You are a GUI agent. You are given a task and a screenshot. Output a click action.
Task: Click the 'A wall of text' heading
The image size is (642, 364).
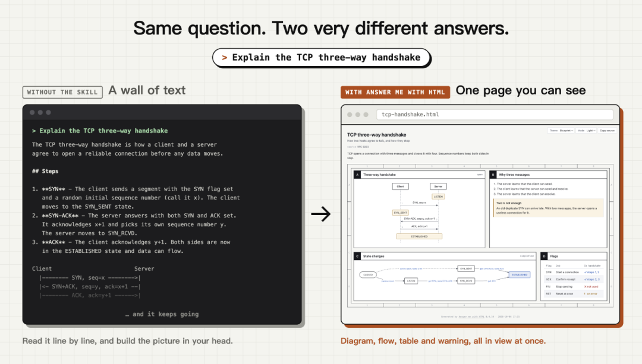[x=147, y=90]
